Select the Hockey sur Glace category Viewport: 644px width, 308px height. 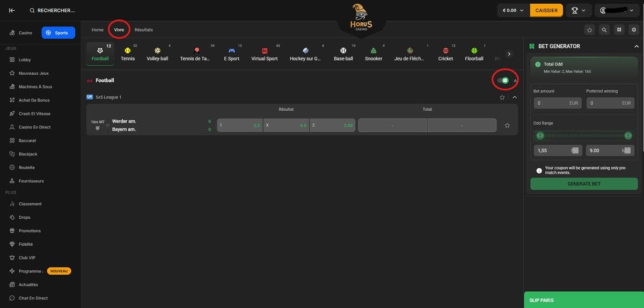(x=305, y=54)
